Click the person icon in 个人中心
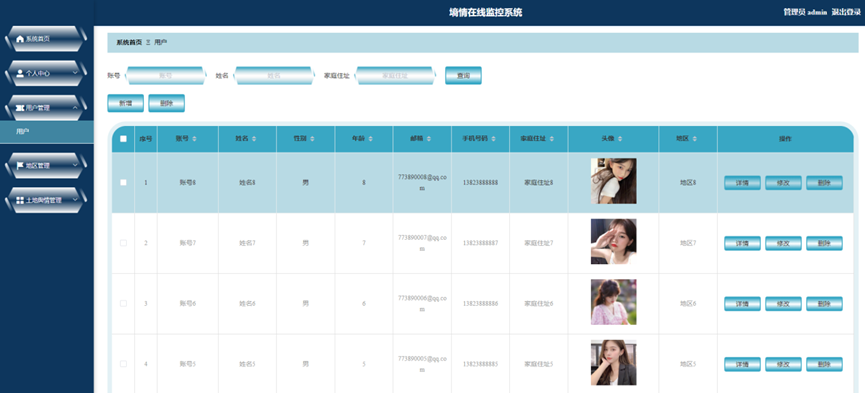 [20, 73]
